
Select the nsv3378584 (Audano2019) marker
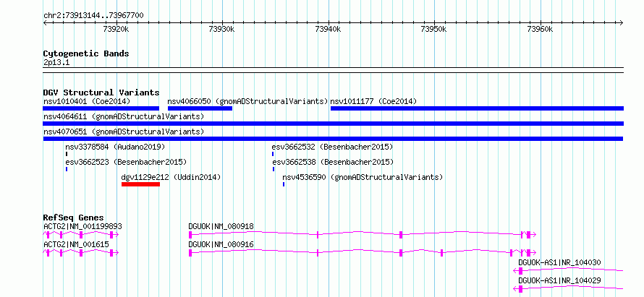point(66,154)
